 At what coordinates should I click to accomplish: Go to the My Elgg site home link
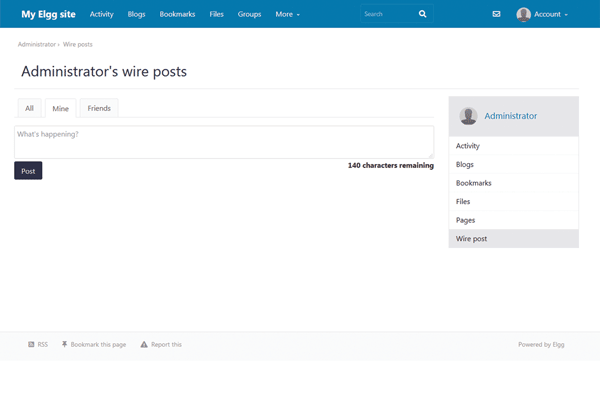(x=49, y=15)
